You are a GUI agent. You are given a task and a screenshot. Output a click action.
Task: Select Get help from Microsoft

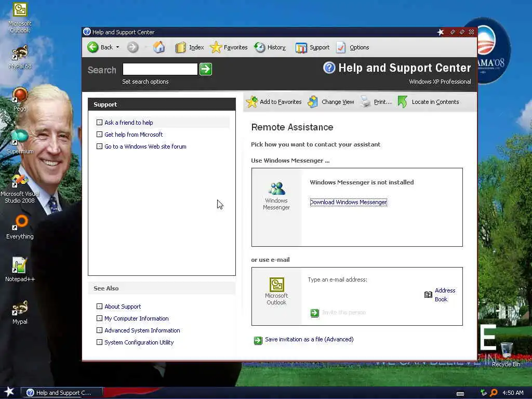(134, 135)
